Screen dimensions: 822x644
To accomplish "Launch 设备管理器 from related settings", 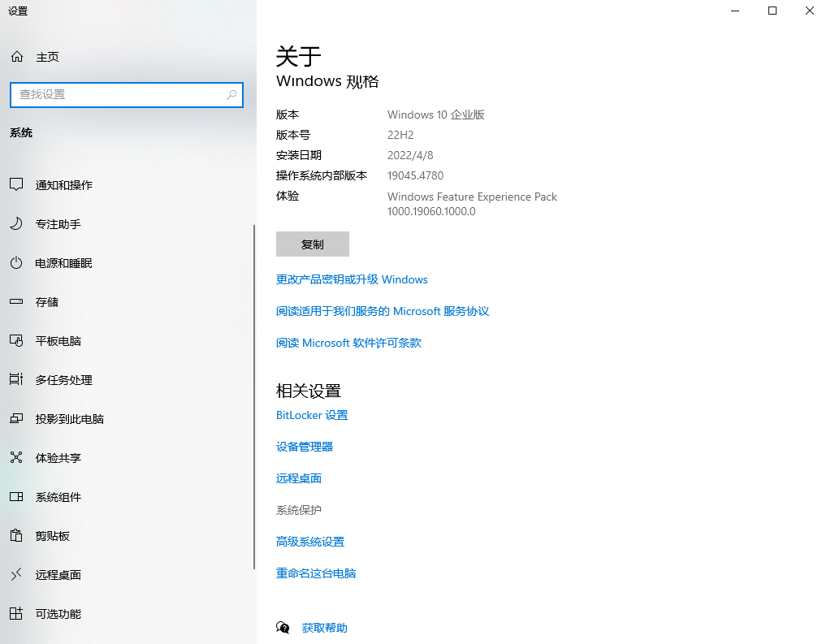I will [305, 446].
